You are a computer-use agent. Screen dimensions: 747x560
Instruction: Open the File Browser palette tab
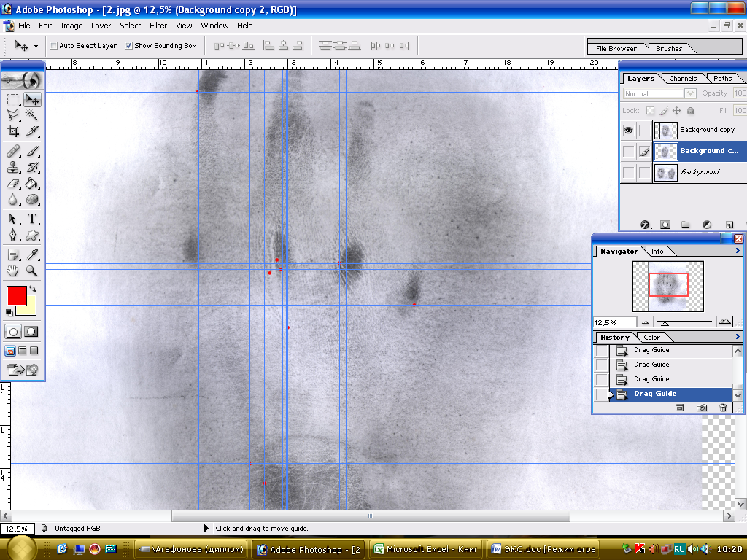coord(616,49)
